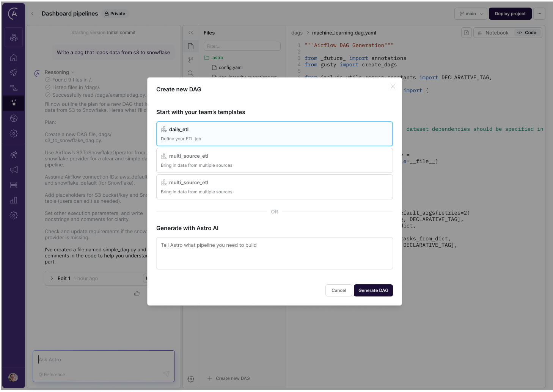Select the middle multi_source_etl template card
Screen dimensions: 553x392
click(x=275, y=160)
